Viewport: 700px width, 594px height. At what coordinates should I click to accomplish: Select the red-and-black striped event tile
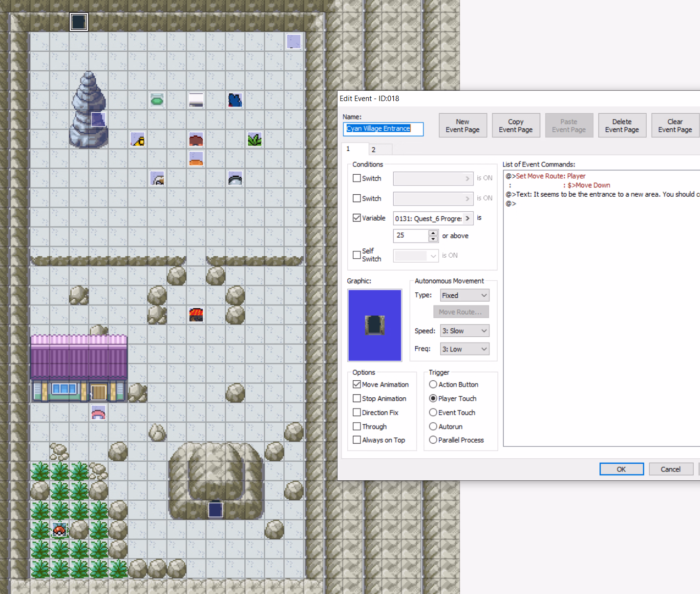pyautogui.click(x=196, y=315)
